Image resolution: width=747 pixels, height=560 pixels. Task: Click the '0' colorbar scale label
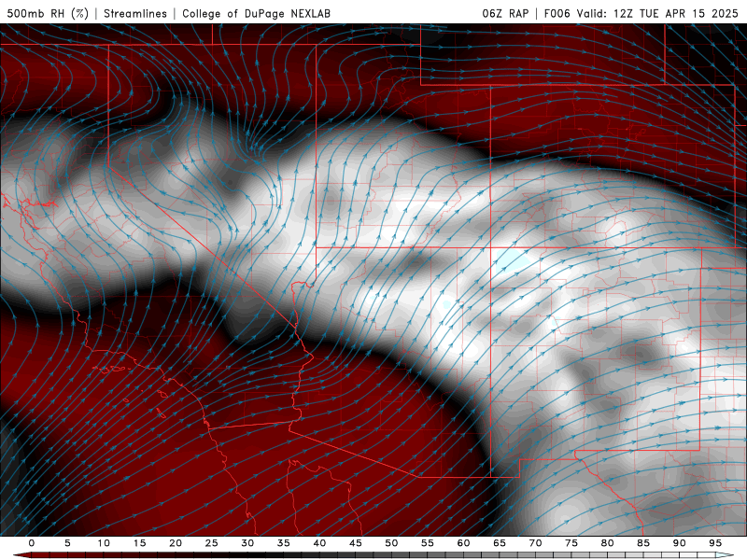(32, 543)
